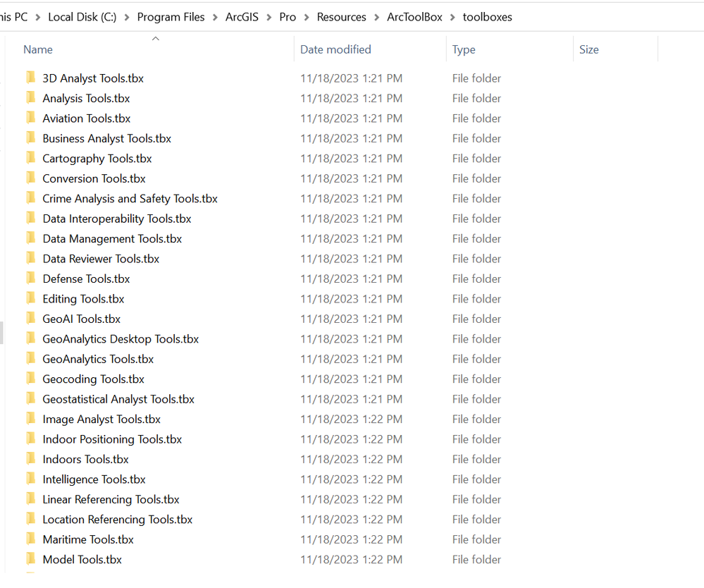Select Linear Referencing Tools.tbx name
This screenshot has height=588, width=704.
(x=111, y=499)
